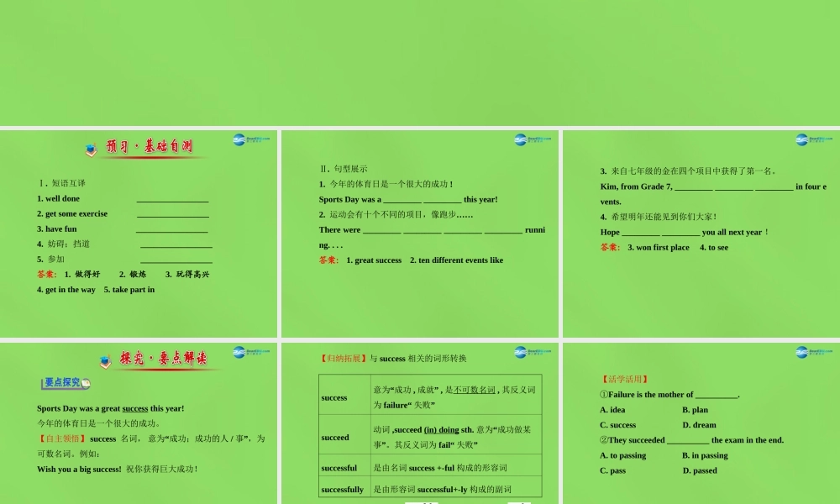The width and height of the screenshot is (840, 504).
Task: Select answer C. success for question one
Action: pos(617,425)
